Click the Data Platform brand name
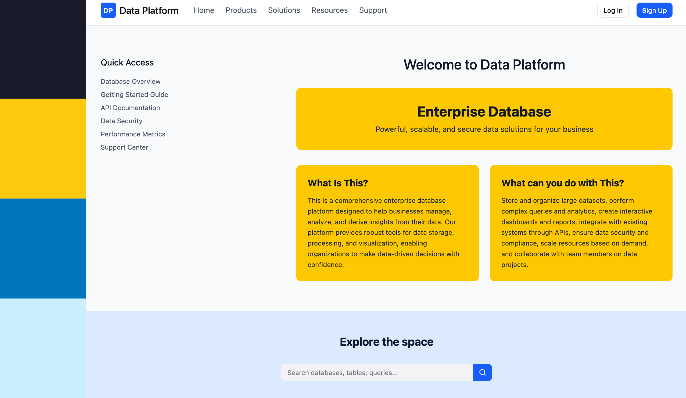686x398 pixels. [x=149, y=10]
